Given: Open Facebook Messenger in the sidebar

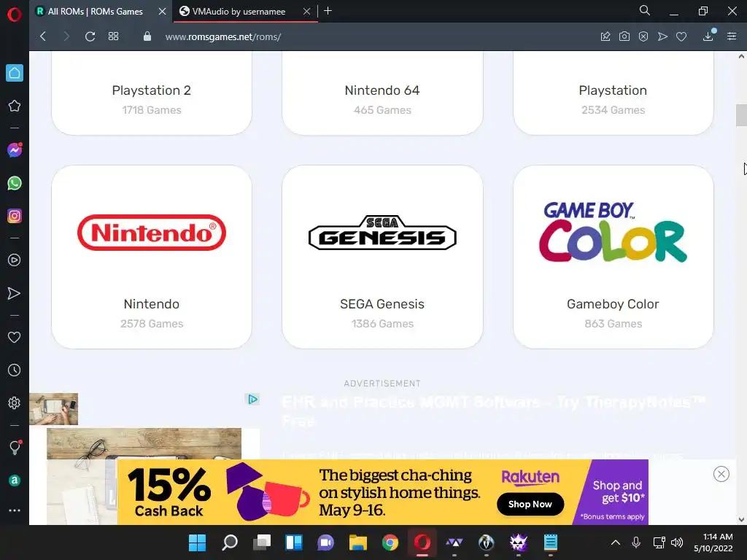Looking at the screenshot, I should point(15,150).
